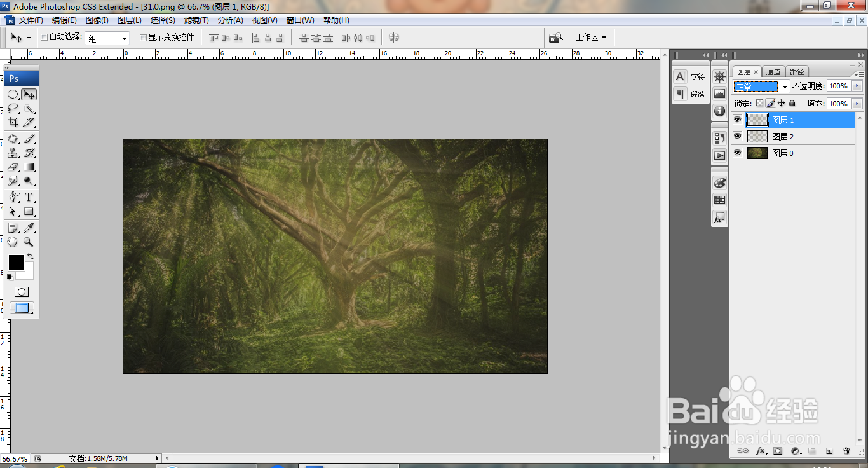
Task: Select the Zoom tool
Action: point(29,242)
